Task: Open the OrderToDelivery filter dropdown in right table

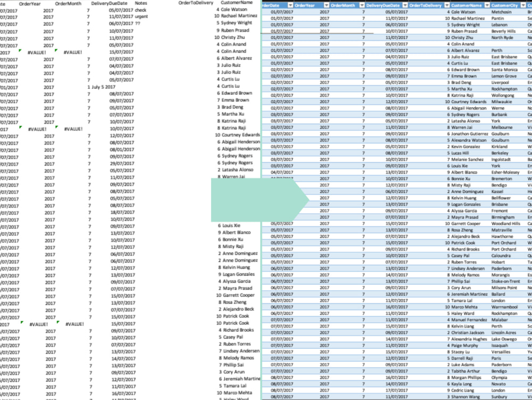Action: click(x=447, y=5)
